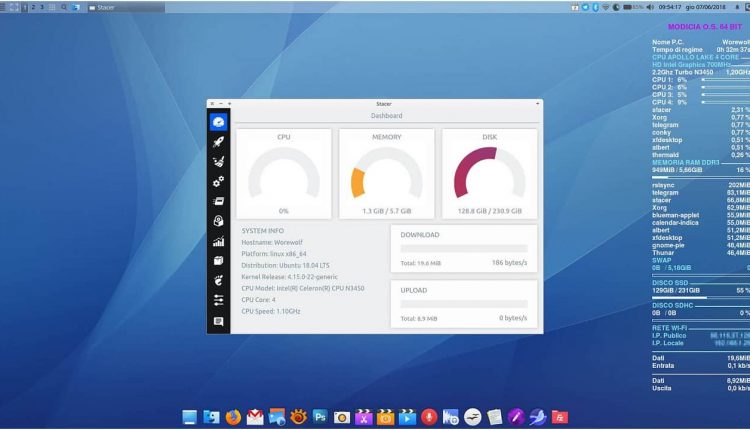Open Stacer settings via the sliders icon

click(218, 300)
